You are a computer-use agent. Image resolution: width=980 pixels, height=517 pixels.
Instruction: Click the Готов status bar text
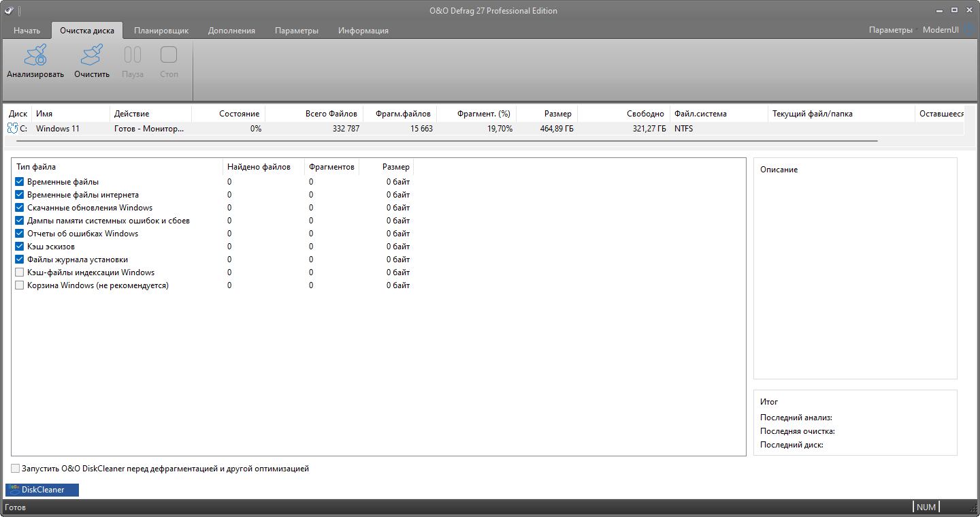tap(15, 507)
